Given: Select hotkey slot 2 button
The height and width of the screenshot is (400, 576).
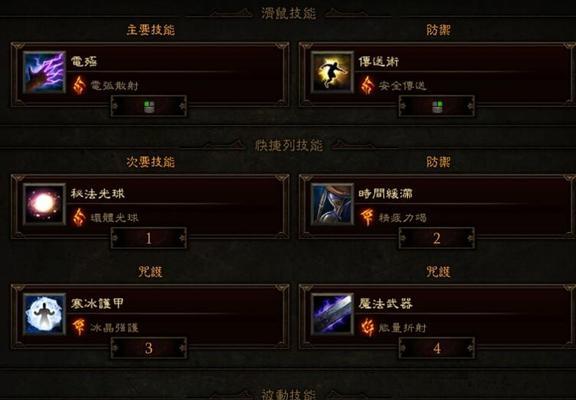Looking at the screenshot, I should [x=437, y=238].
